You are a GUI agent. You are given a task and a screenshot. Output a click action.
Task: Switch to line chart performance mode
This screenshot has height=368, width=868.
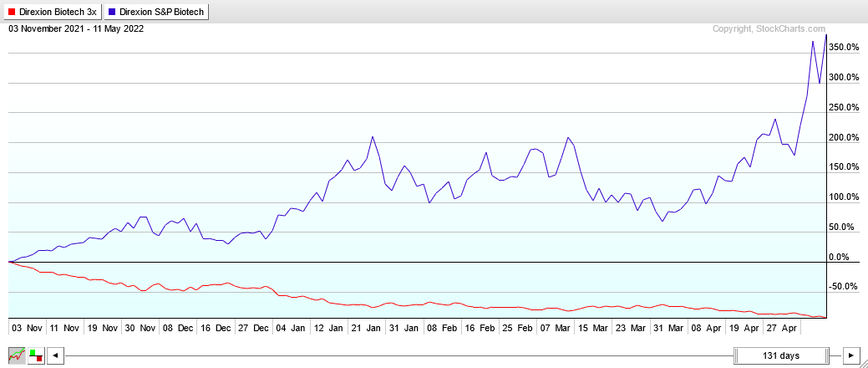coord(17,355)
